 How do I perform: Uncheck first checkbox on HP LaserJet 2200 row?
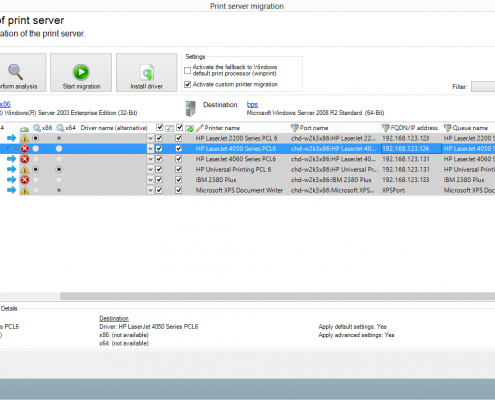pyautogui.click(x=159, y=138)
